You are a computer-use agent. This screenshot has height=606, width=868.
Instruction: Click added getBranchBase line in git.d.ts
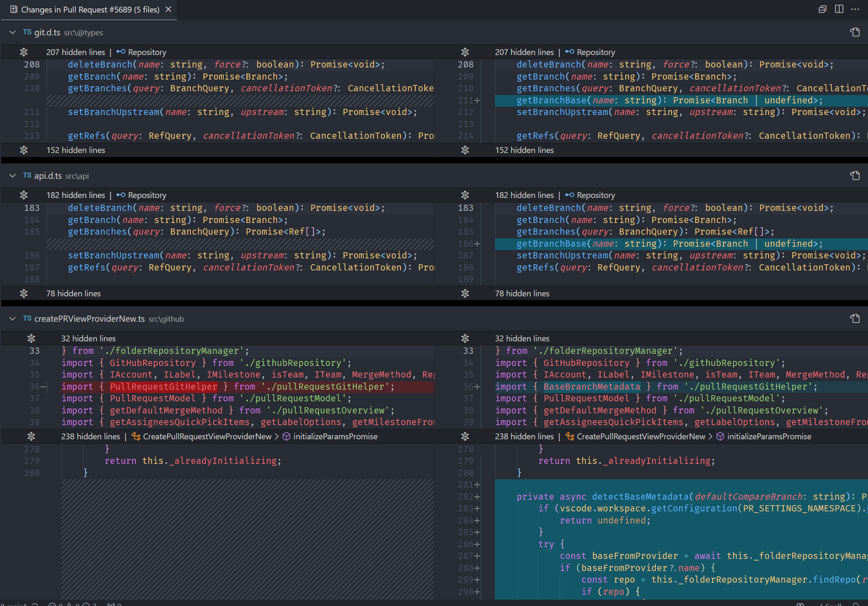tap(681, 100)
